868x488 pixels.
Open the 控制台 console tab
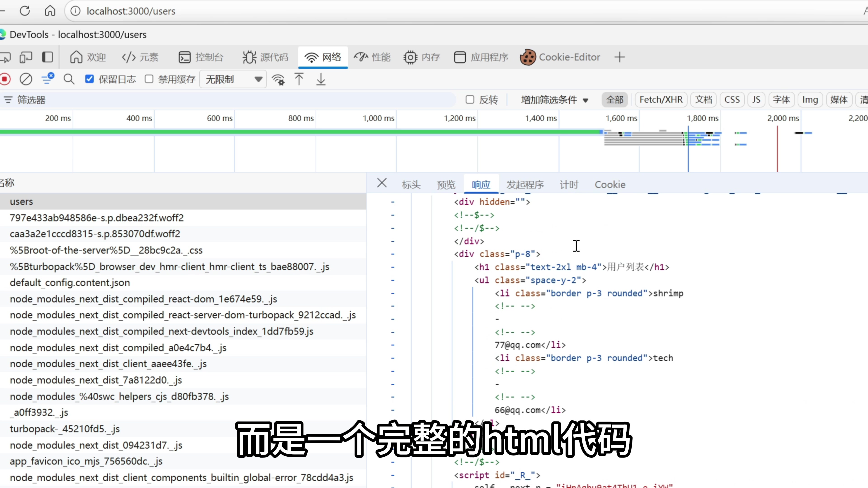tap(201, 57)
